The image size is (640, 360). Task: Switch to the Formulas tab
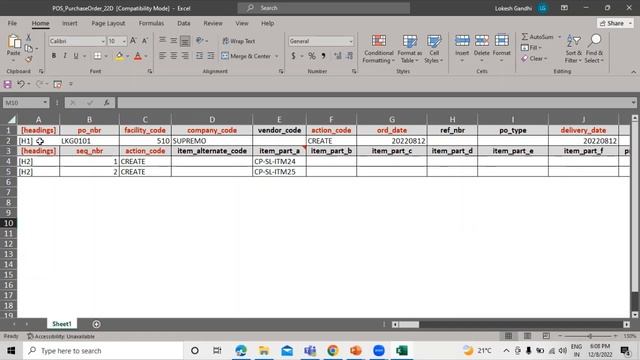pos(151,23)
